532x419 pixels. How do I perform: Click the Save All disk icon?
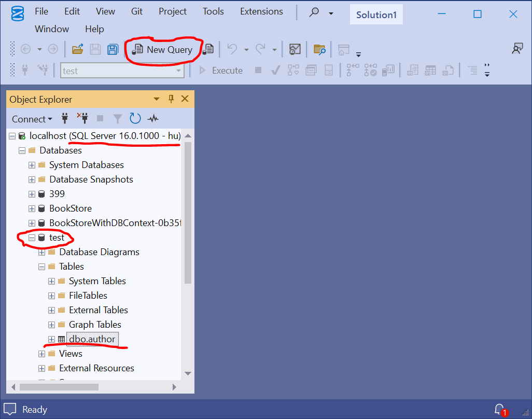tap(113, 50)
